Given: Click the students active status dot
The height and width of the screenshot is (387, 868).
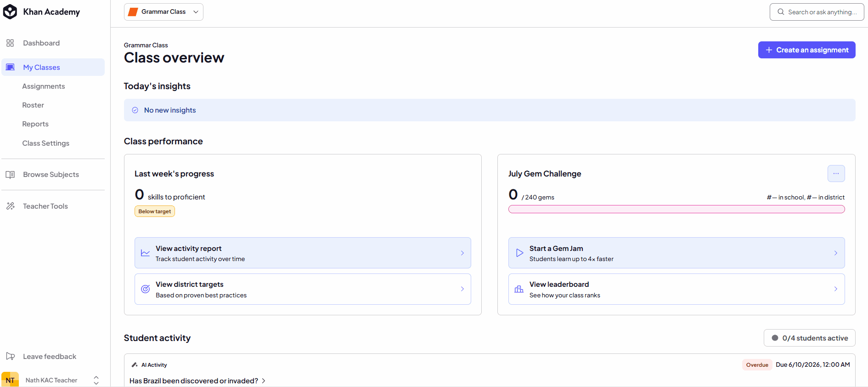Looking at the screenshot, I should click(775, 338).
